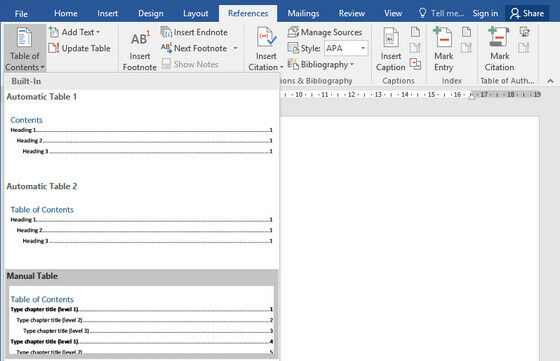Click Sign in
Screen dimensions: 560x361
pos(485,14)
